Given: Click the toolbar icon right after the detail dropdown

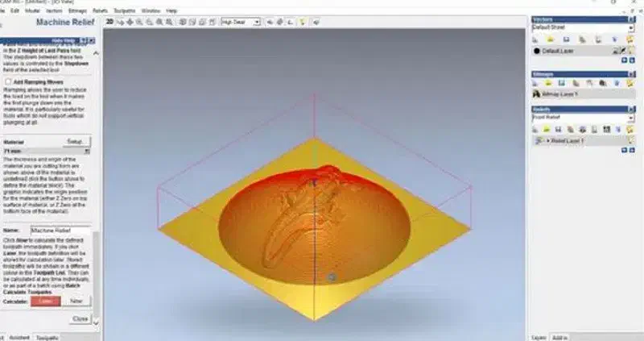Looking at the screenshot, I should point(270,23).
